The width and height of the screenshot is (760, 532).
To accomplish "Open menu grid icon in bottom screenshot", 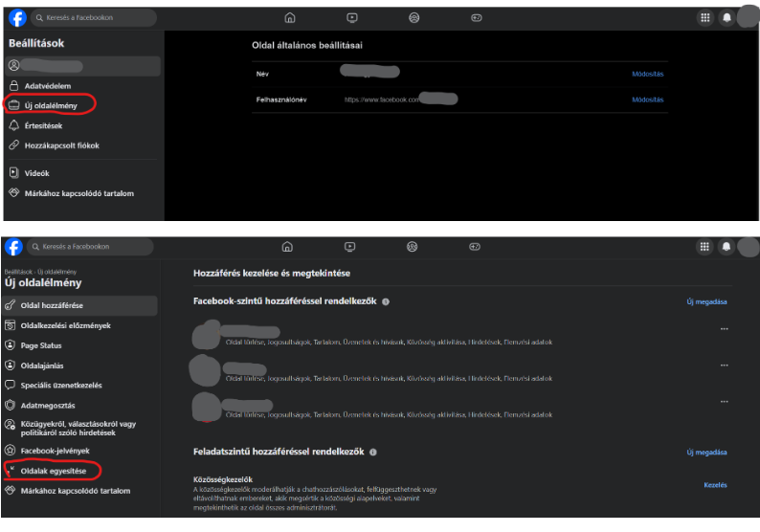I will coord(704,247).
